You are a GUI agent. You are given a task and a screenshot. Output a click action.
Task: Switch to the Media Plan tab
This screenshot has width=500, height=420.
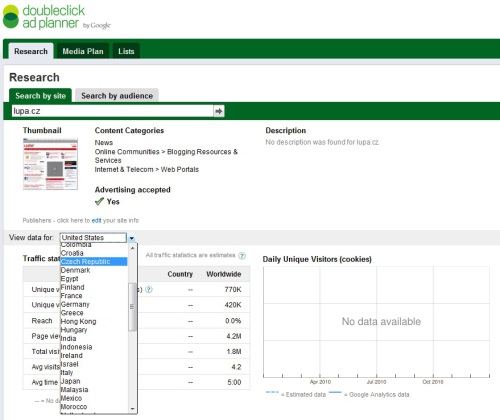tap(83, 51)
